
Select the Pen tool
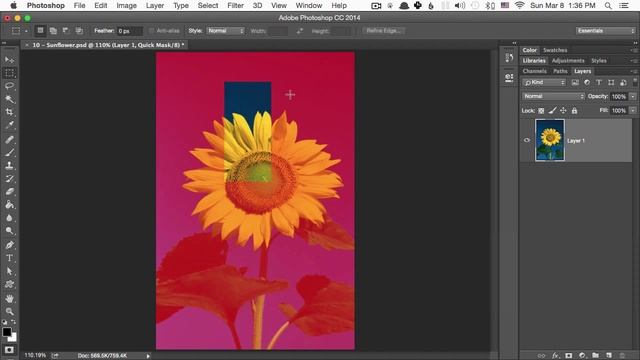pos(9,245)
